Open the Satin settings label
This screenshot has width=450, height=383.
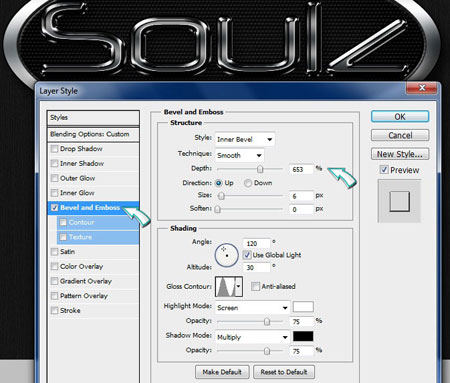pyautogui.click(x=67, y=252)
